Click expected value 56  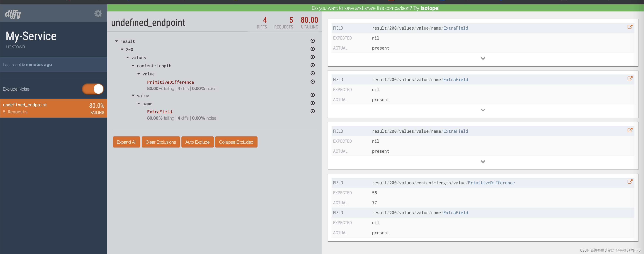[374, 193]
